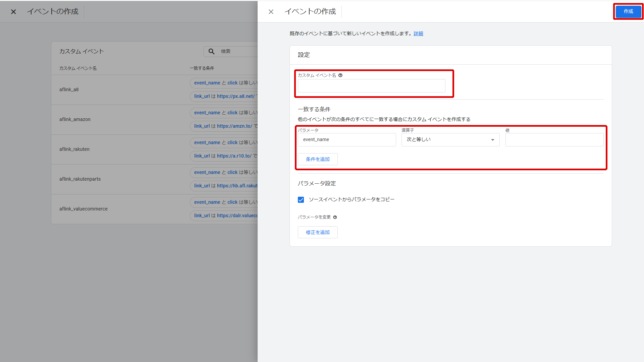Select the aflink_amazon custom event row
Screen dimensions: 644x362
(75, 119)
